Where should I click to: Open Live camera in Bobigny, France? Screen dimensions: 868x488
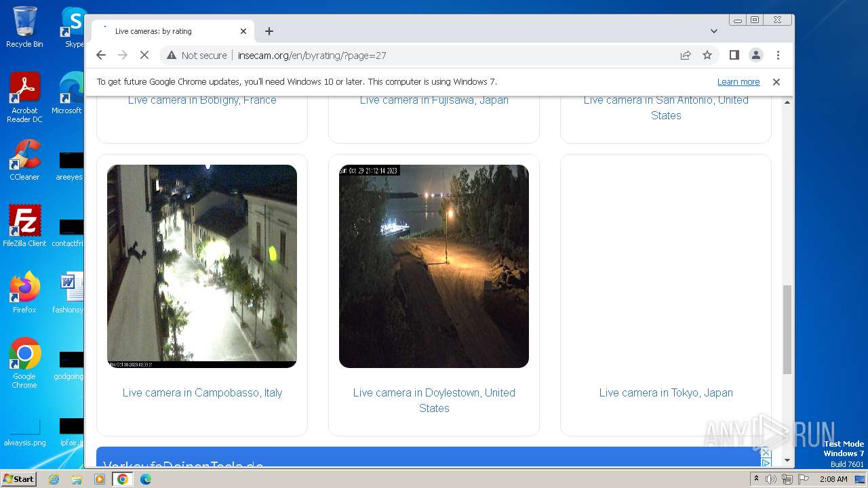pyautogui.click(x=202, y=100)
